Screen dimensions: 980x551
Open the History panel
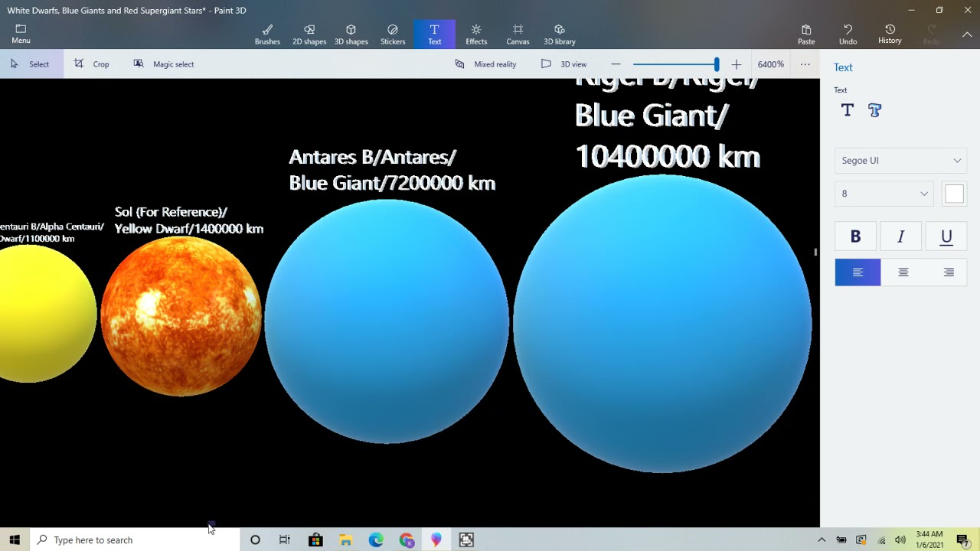point(890,34)
